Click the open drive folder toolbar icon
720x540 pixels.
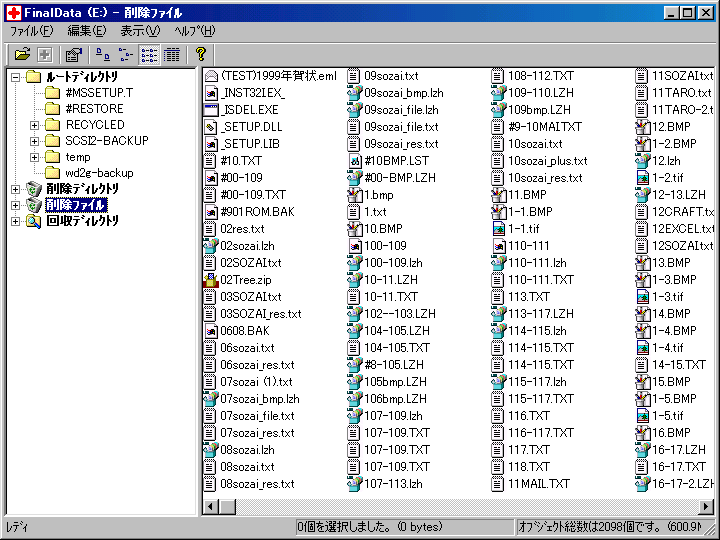point(22,55)
